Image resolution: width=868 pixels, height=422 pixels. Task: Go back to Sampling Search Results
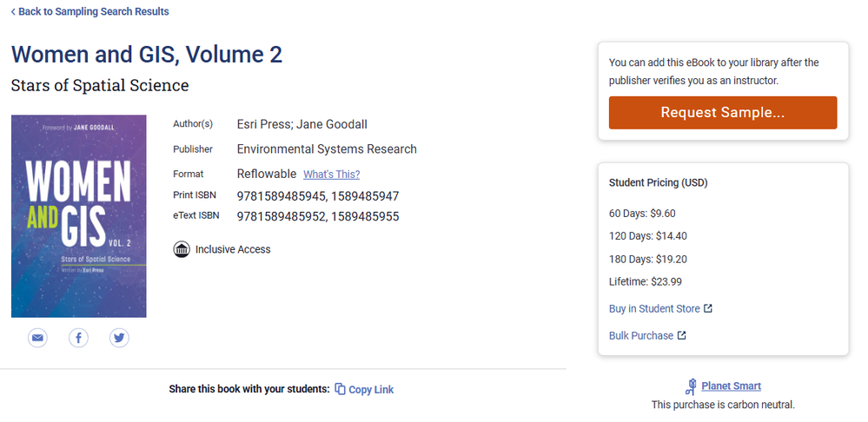(90, 12)
